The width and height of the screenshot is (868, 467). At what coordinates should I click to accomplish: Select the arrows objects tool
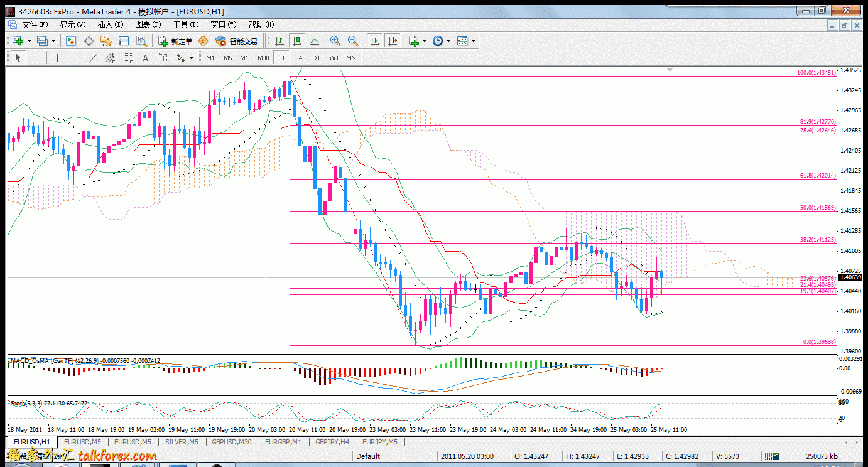(181, 58)
